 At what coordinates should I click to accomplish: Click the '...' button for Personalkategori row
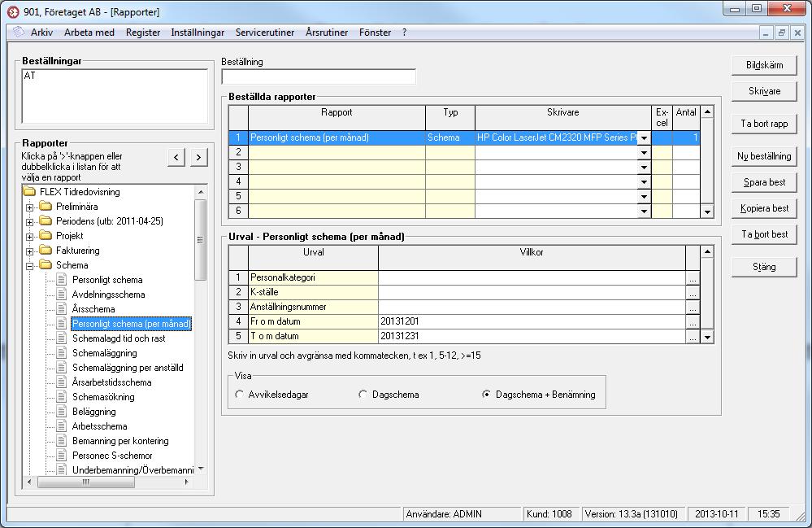pos(693,278)
